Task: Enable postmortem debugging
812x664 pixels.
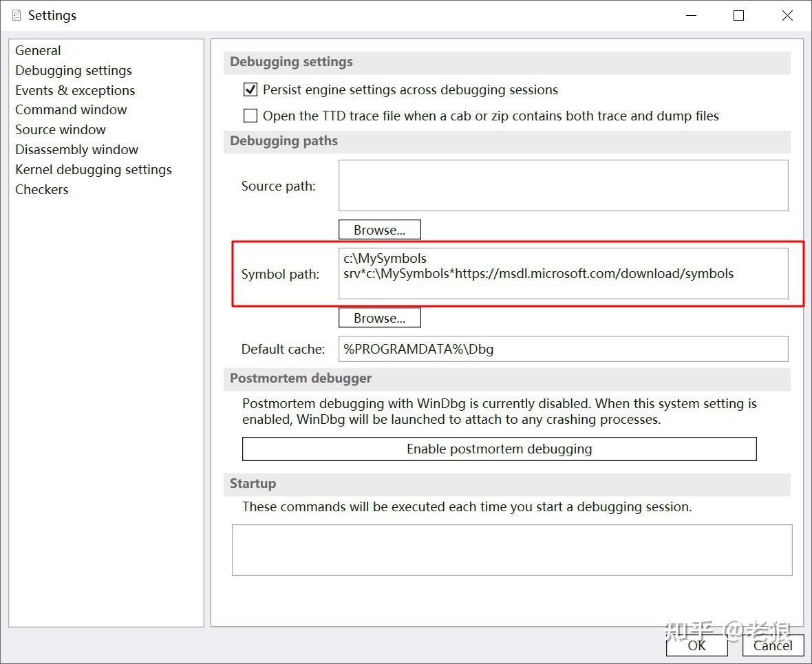Action: point(499,449)
